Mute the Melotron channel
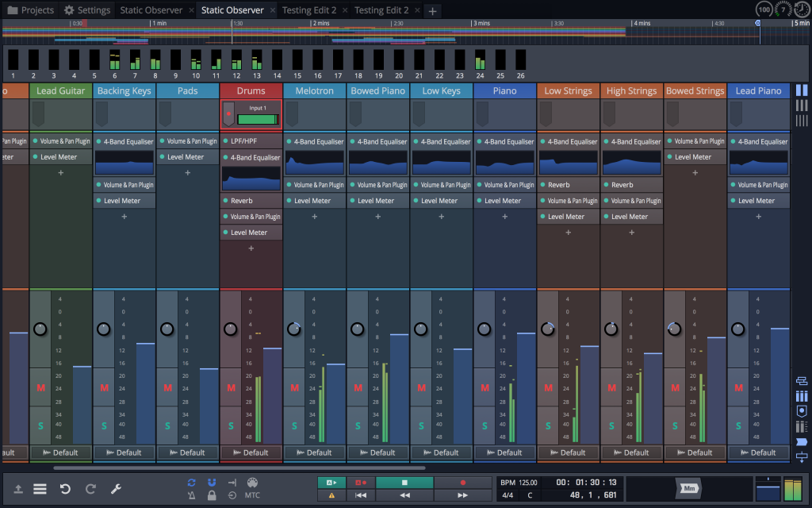The height and width of the screenshot is (508, 812). click(294, 388)
